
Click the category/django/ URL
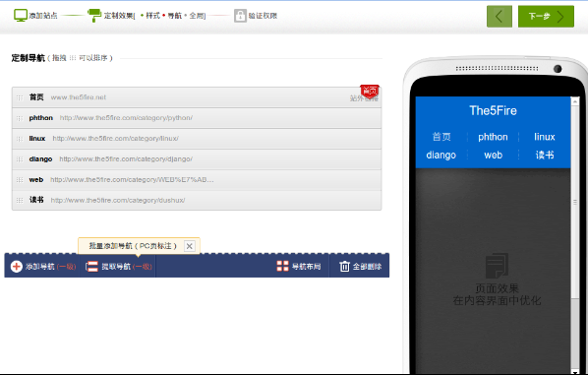pos(126,159)
